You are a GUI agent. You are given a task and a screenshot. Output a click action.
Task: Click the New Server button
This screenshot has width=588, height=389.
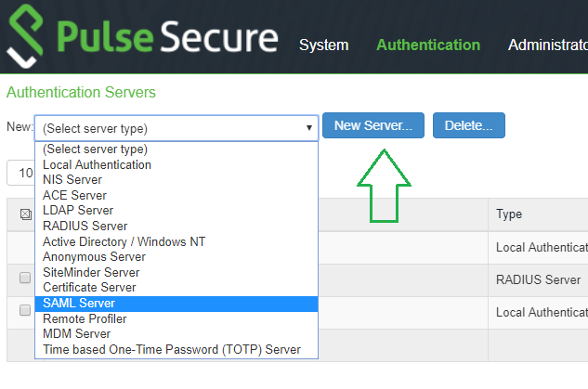click(372, 125)
